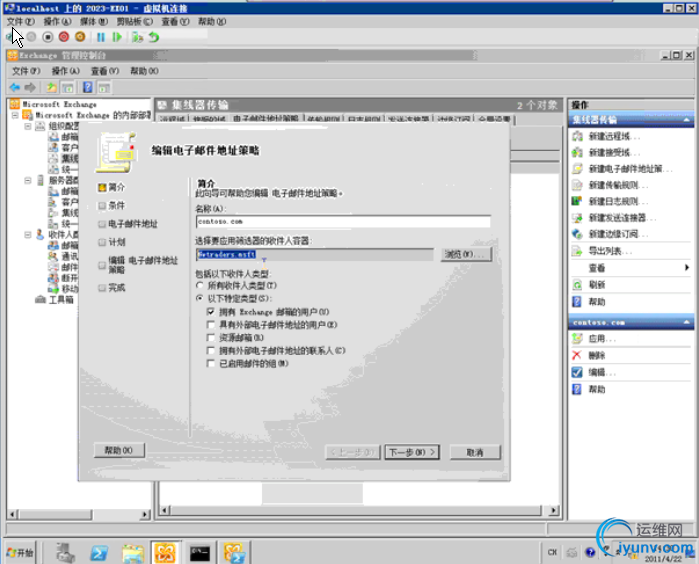Open the file explorer taskbar icon
699x564 pixels.
click(x=133, y=553)
